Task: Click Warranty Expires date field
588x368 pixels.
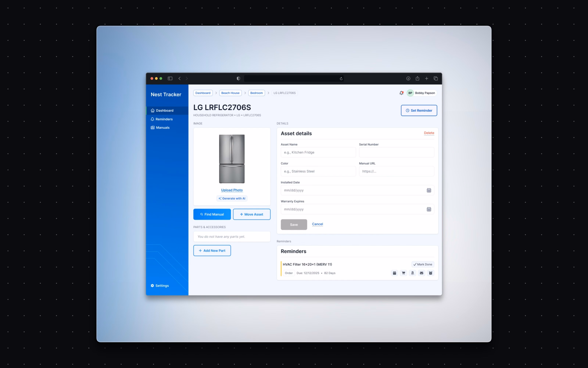Action: 357,209
